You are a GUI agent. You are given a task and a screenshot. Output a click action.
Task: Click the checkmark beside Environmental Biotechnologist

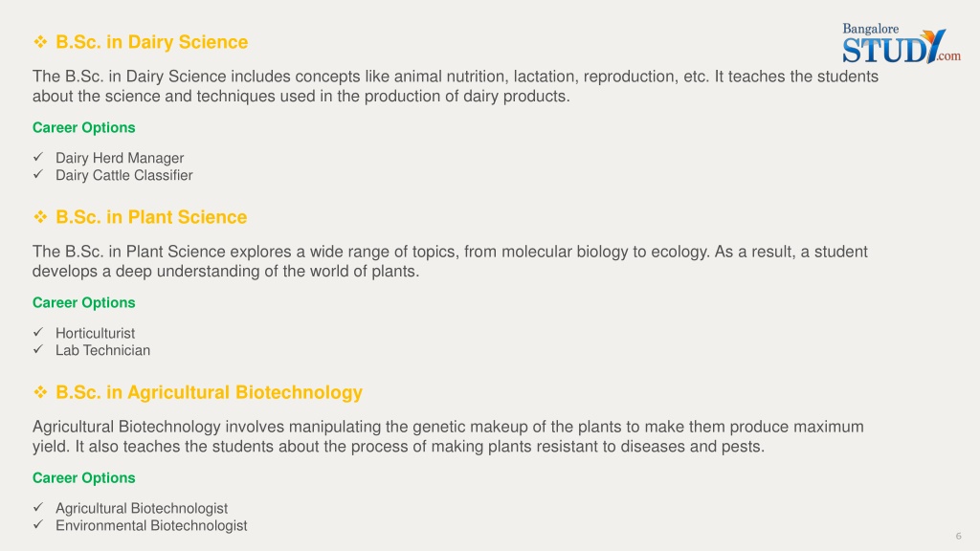point(38,524)
